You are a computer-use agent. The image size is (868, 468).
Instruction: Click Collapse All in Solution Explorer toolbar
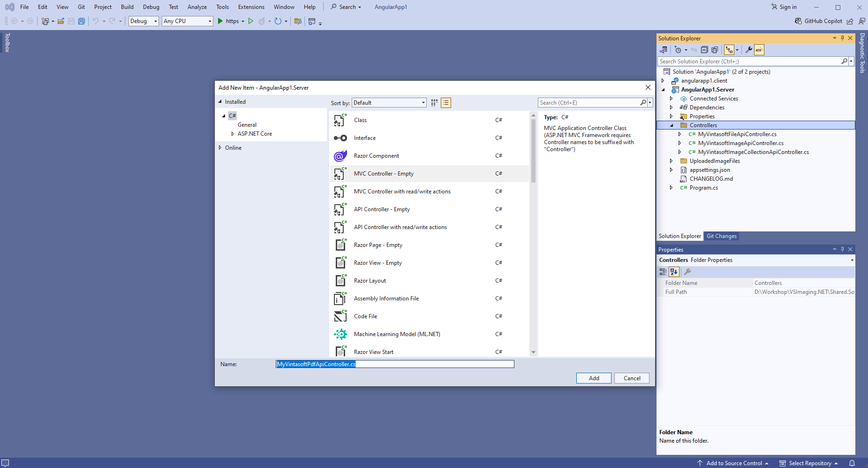point(704,50)
